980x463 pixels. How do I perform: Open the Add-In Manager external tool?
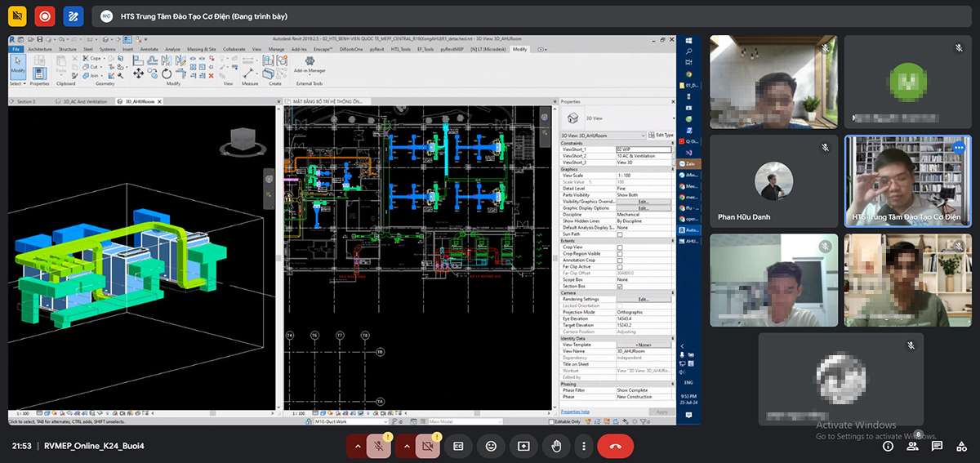coord(310,66)
